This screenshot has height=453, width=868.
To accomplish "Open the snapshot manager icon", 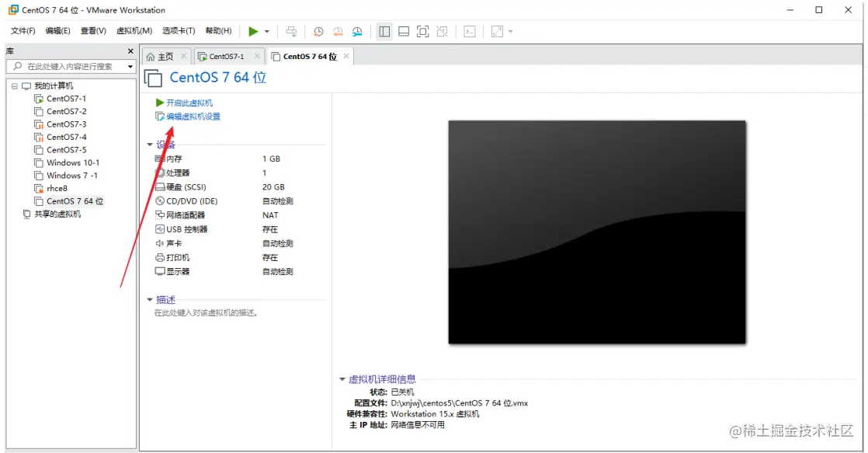I will (357, 32).
